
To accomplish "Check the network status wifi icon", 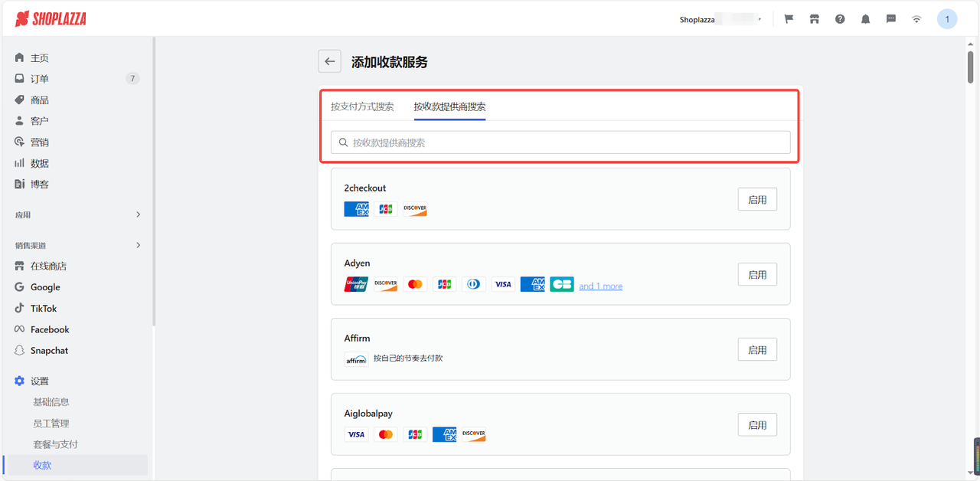I will coord(916,18).
